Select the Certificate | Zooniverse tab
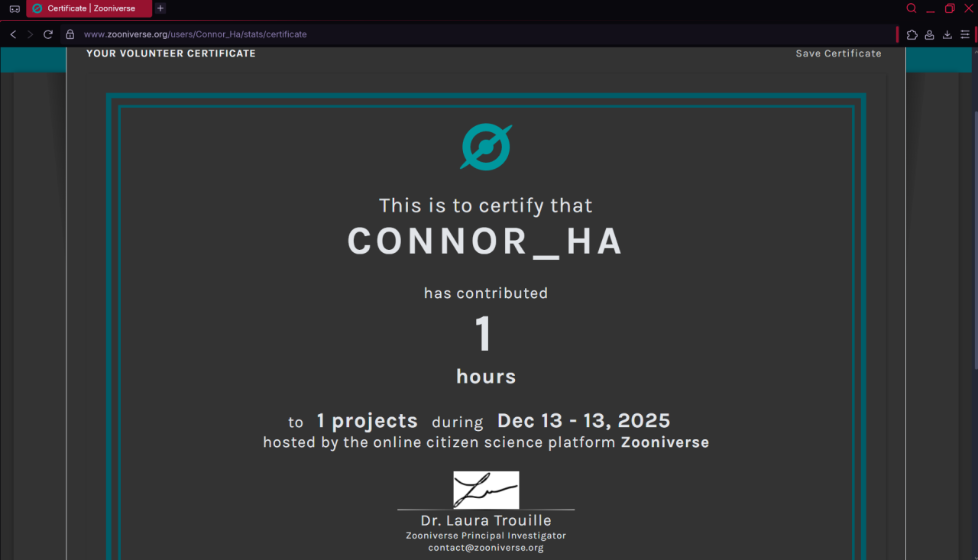Viewport: 978px width, 560px height. (89, 8)
